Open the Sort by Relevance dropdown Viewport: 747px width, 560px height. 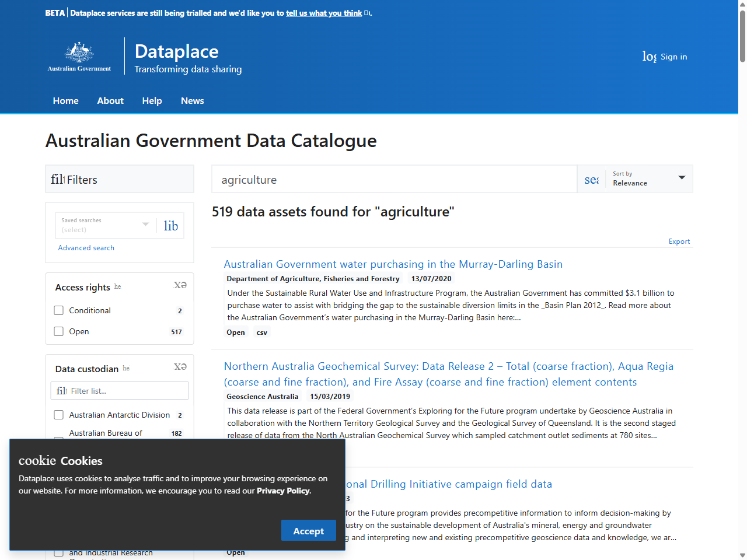(x=649, y=178)
